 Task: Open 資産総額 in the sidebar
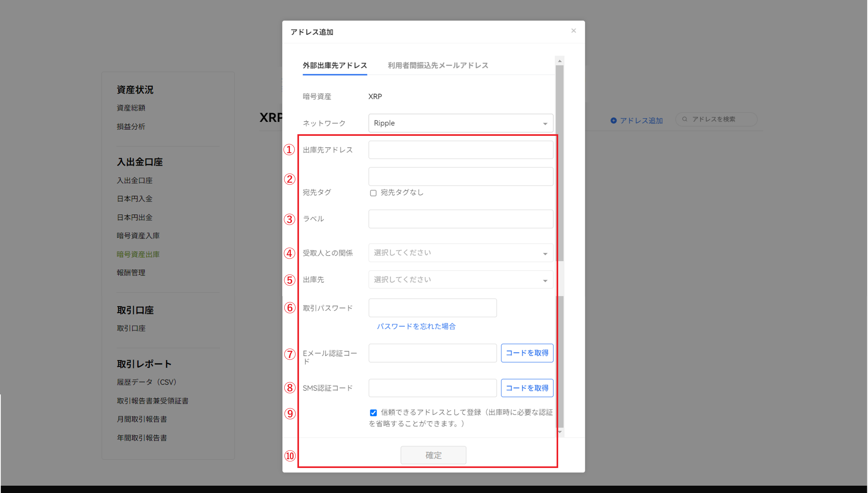pyautogui.click(x=131, y=108)
